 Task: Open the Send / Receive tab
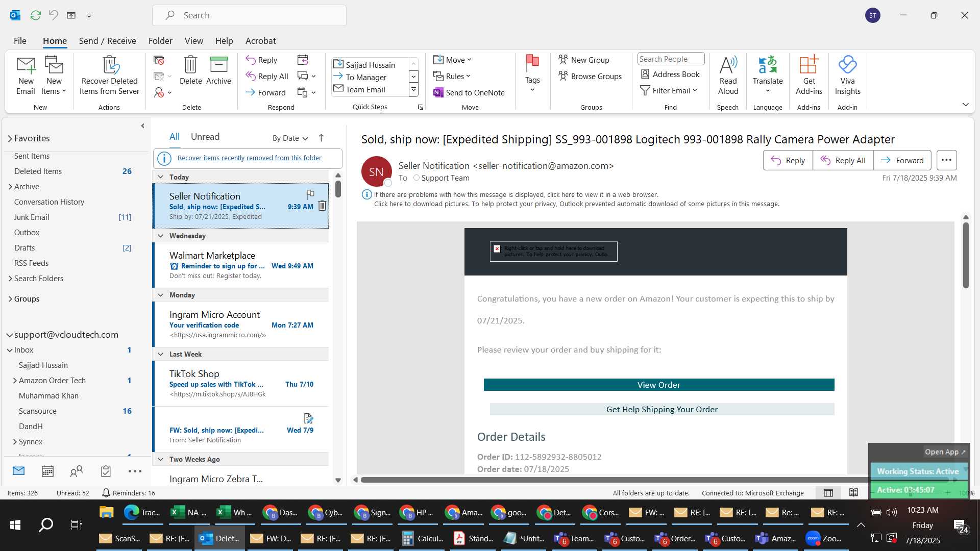(107, 41)
